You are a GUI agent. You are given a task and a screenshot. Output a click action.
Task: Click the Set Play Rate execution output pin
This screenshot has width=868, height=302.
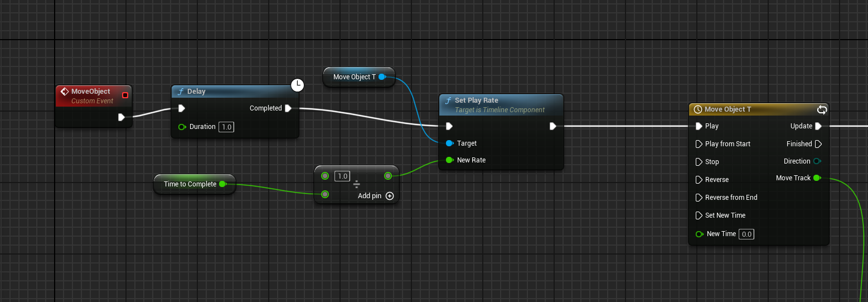552,126
